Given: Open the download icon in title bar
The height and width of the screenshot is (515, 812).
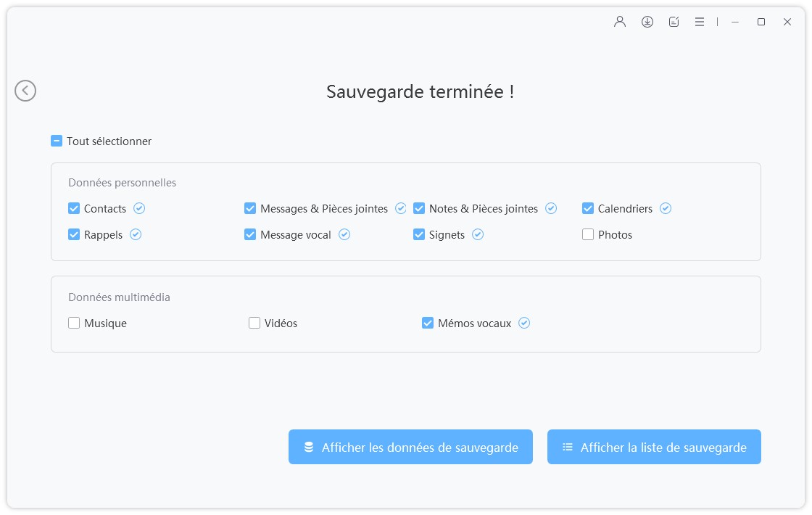Looking at the screenshot, I should [647, 22].
